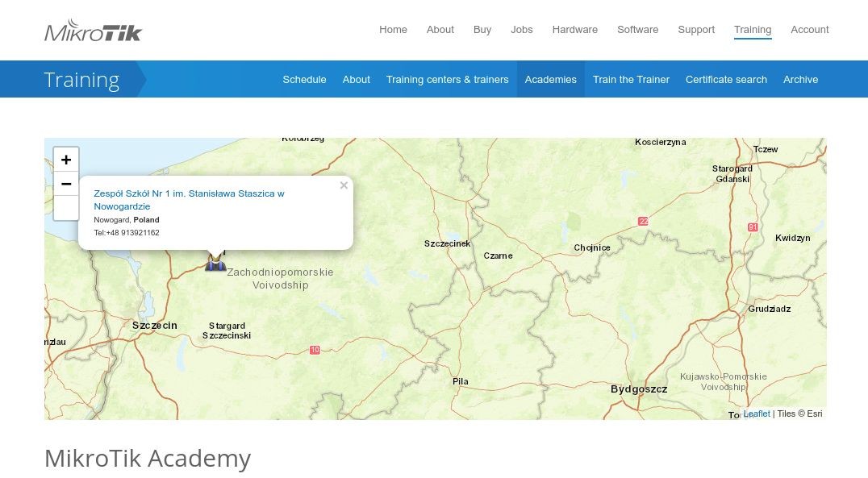Select the Schedule tab
This screenshot has width=868, height=478.
(304, 80)
